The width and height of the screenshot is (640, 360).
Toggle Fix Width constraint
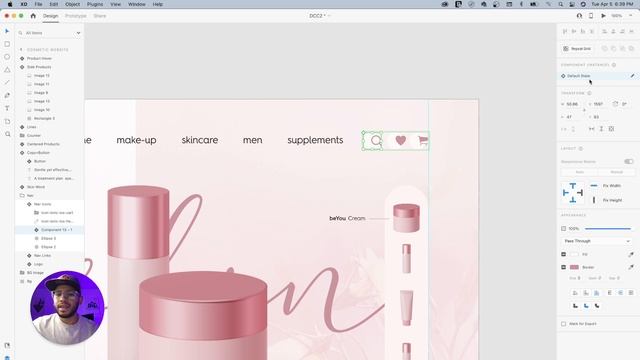tap(593, 186)
